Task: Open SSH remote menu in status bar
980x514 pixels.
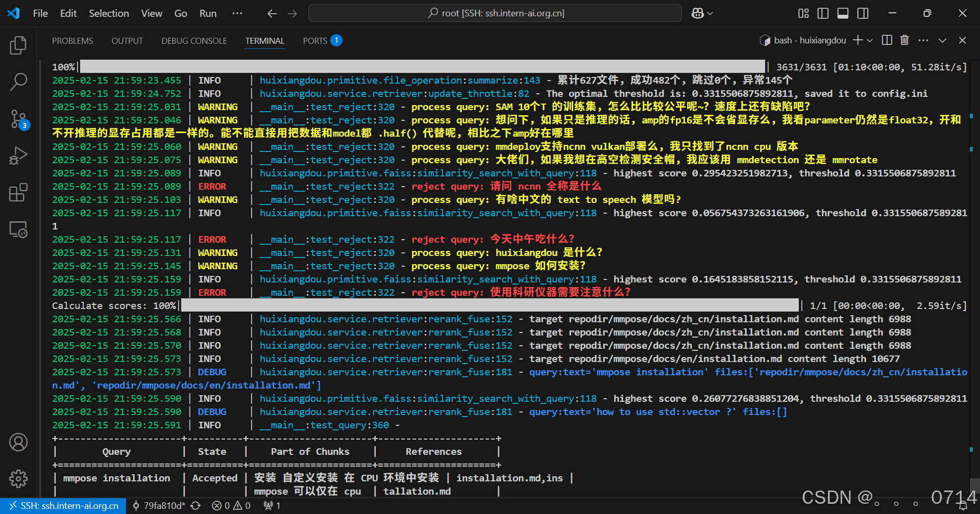Action: coord(63,506)
